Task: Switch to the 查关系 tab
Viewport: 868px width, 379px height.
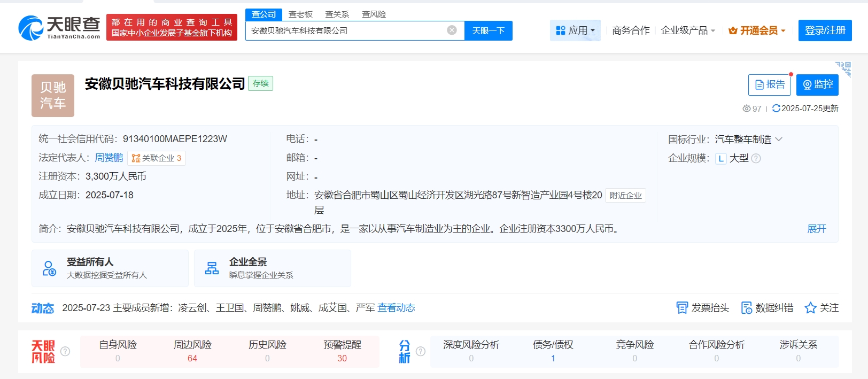Action: click(x=337, y=14)
